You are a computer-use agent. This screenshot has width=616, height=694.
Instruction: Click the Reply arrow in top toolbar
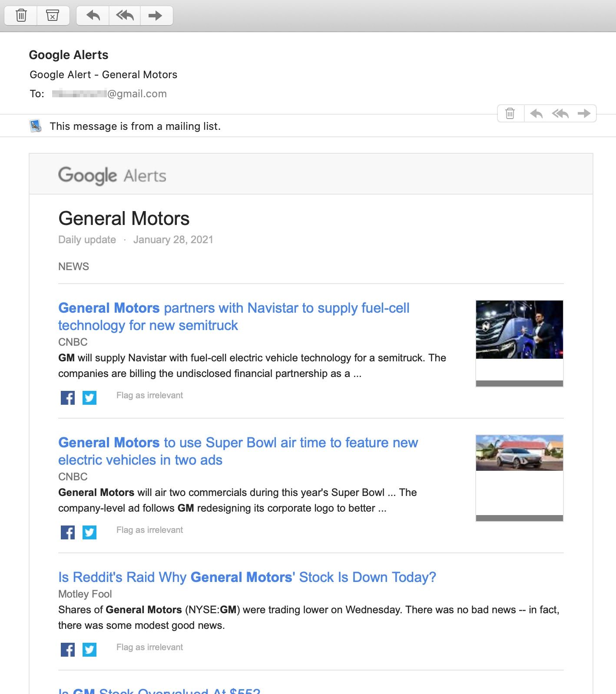click(x=93, y=16)
